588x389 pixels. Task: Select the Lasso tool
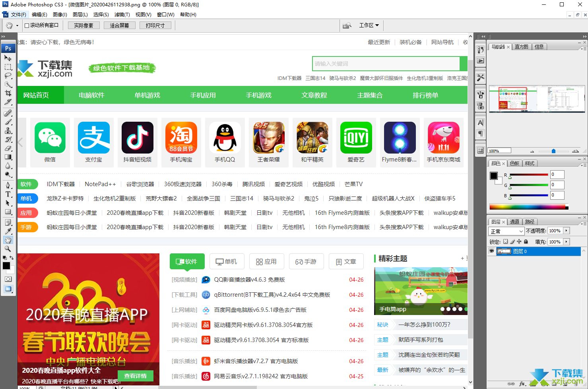[x=8, y=76]
